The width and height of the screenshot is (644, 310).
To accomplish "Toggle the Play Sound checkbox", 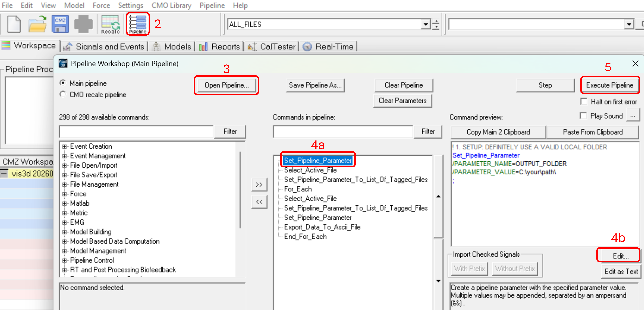I will click(584, 116).
